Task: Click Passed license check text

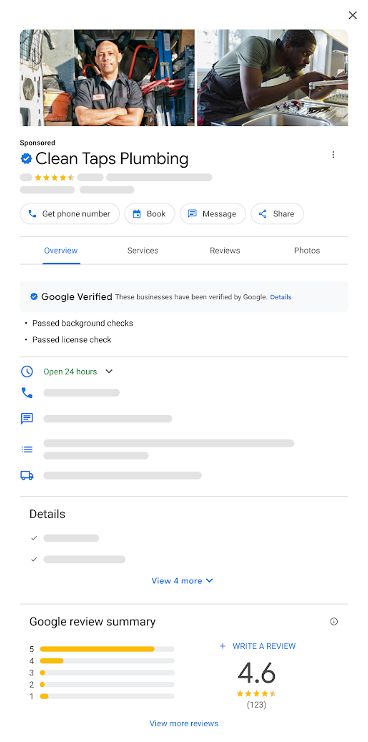Action: click(x=72, y=340)
